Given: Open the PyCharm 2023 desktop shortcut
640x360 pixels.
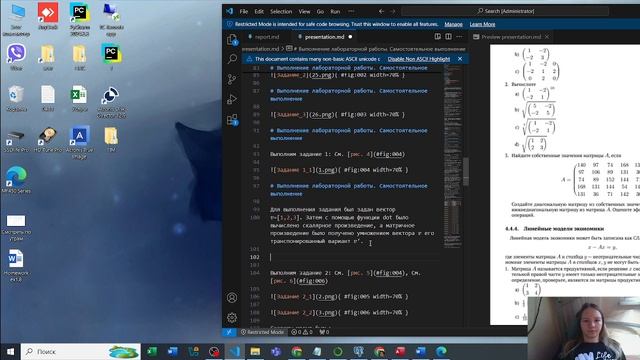Looking at the screenshot, I should (80, 20).
